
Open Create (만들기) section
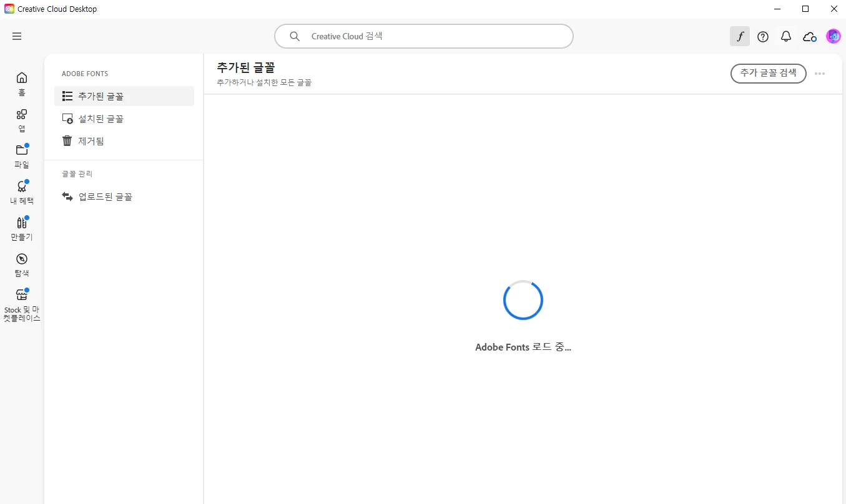point(22,229)
